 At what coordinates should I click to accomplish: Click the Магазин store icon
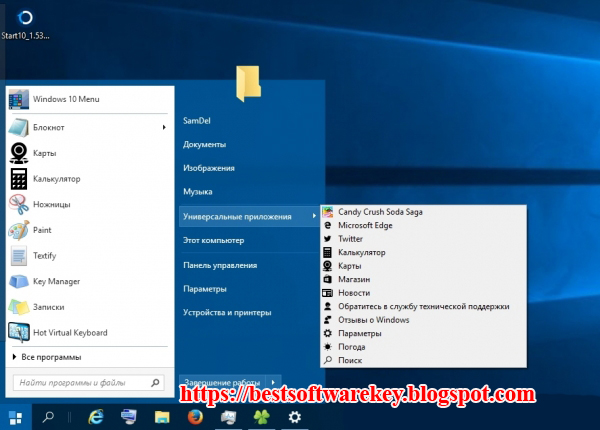click(328, 279)
